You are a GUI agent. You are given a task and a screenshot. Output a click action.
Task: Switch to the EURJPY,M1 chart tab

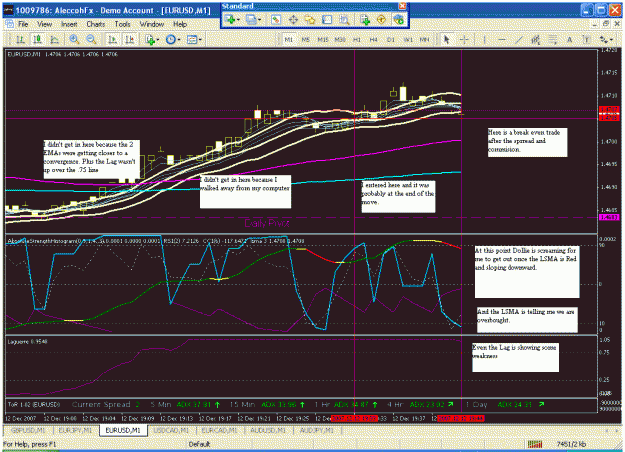75,430
